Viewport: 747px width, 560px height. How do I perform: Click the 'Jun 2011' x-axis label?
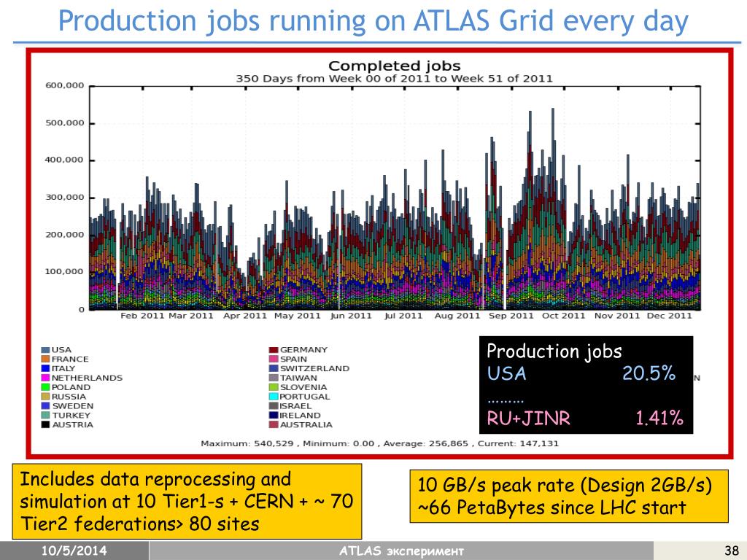(351, 316)
